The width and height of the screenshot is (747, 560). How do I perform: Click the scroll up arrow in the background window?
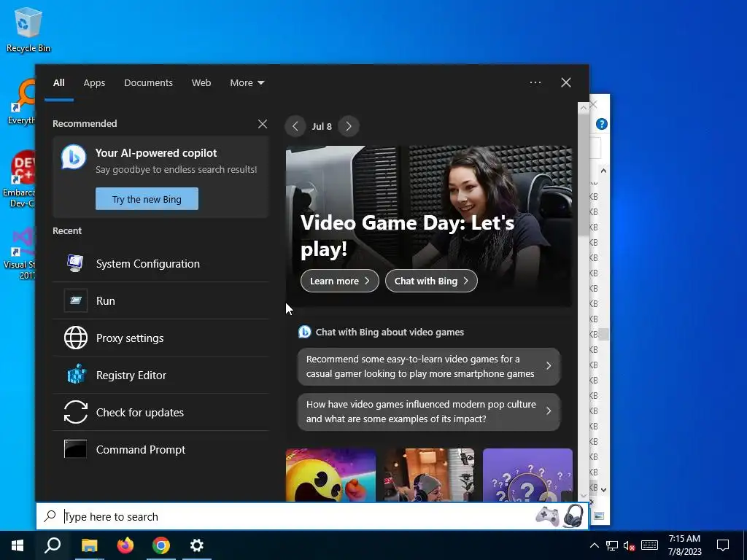click(x=603, y=171)
